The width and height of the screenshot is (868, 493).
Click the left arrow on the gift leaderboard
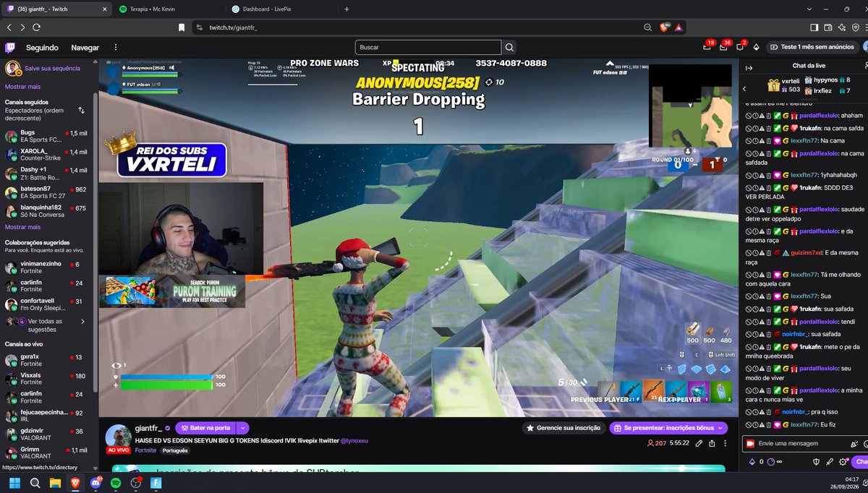pos(745,88)
